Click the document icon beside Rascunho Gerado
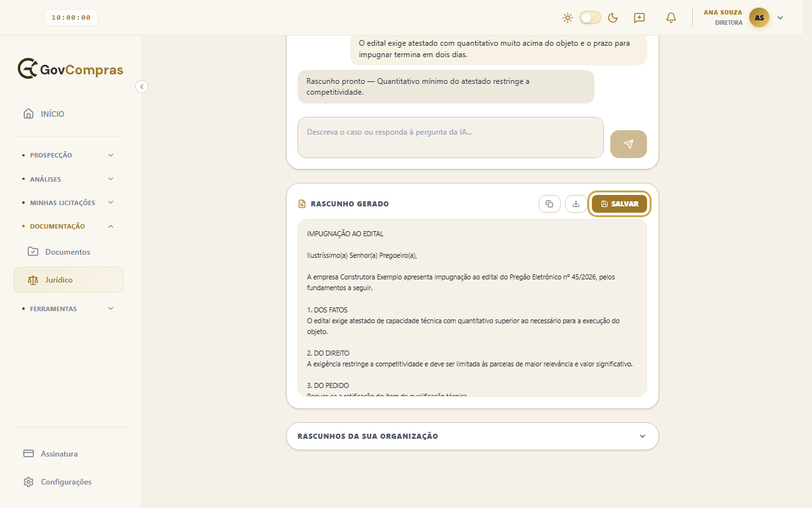Image resolution: width=812 pixels, height=508 pixels. (x=302, y=204)
